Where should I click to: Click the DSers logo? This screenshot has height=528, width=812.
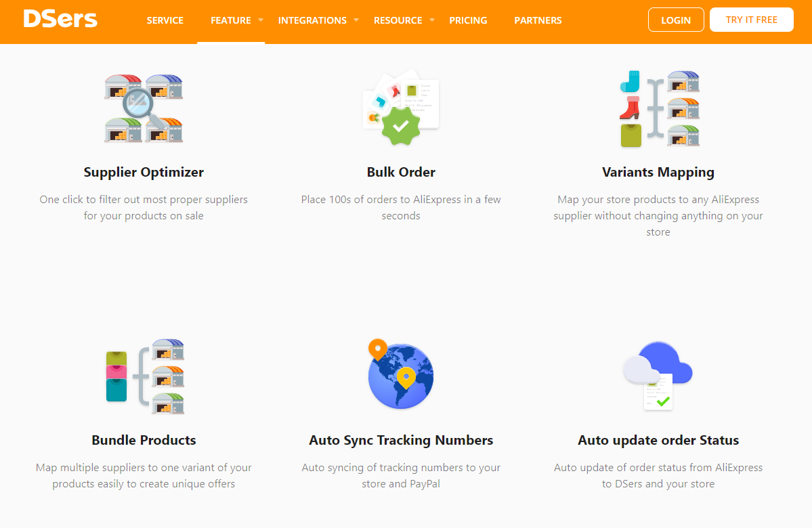[x=60, y=20]
